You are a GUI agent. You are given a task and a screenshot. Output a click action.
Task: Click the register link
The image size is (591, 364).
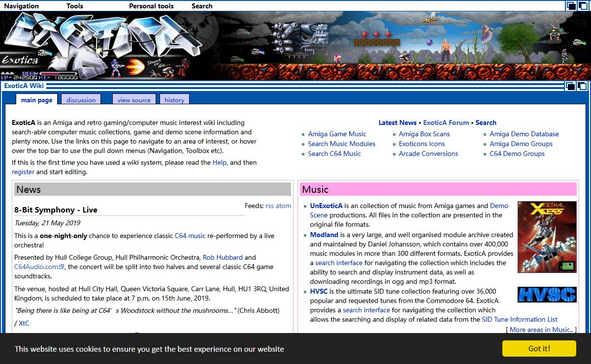tap(23, 172)
